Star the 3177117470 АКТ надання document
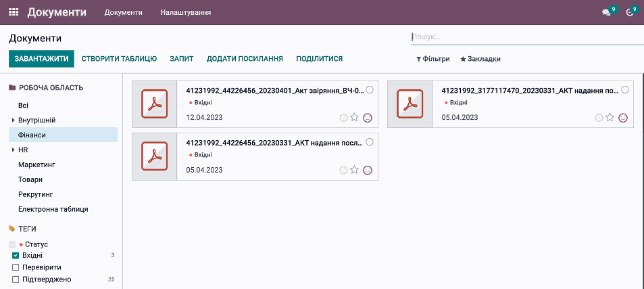The width and height of the screenshot is (644, 289). coord(610,117)
